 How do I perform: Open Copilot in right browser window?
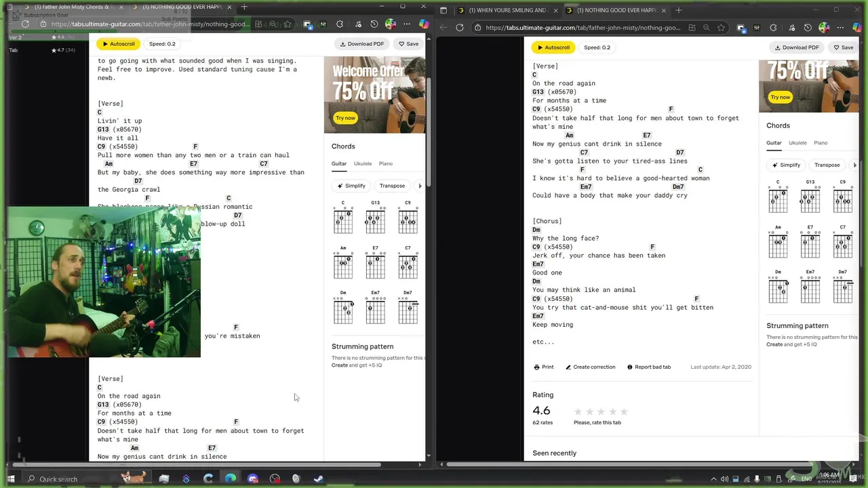858,28
